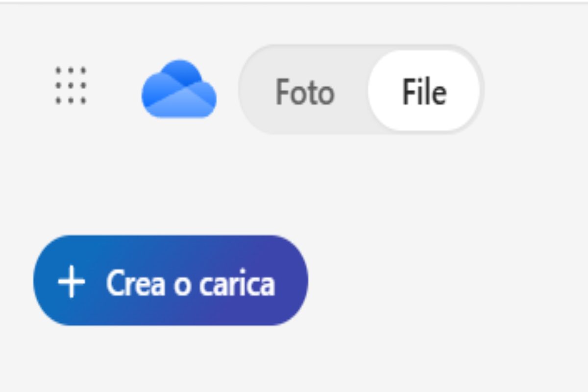This screenshot has width=588, height=392.
Task: Go to OneDrive home via cloud icon
Action: coord(179,89)
